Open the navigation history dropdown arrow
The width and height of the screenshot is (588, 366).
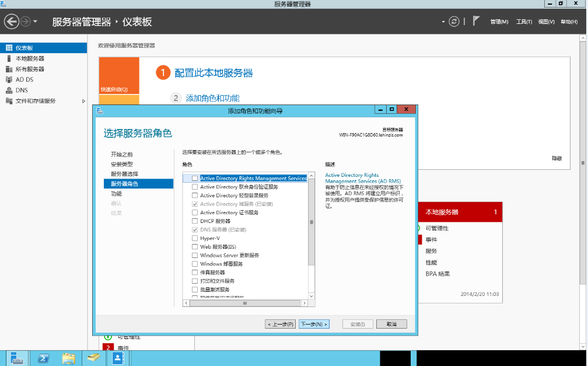coord(35,22)
